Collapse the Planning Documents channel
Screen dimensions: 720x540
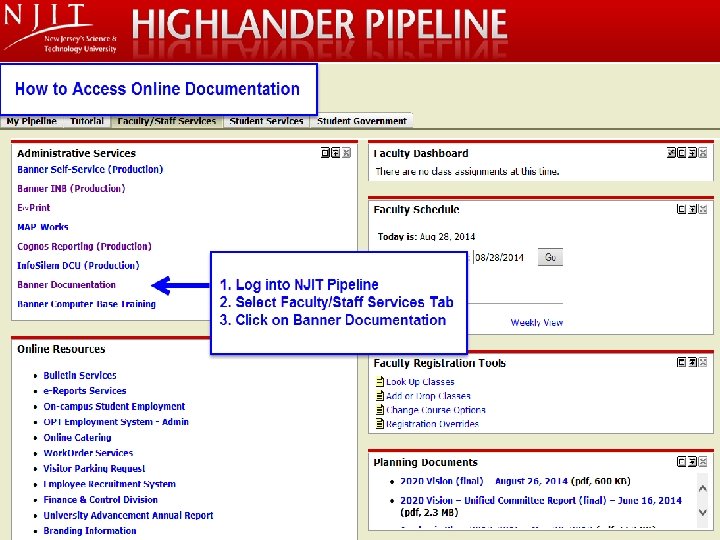coord(692,462)
